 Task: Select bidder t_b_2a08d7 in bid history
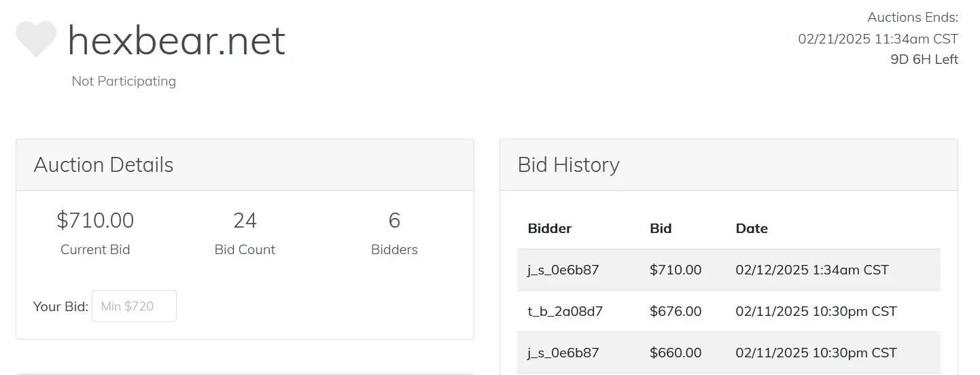(565, 311)
